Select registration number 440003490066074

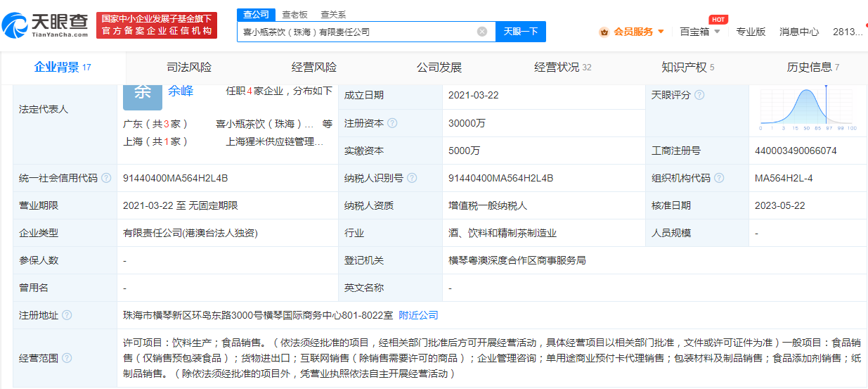(x=796, y=151)
